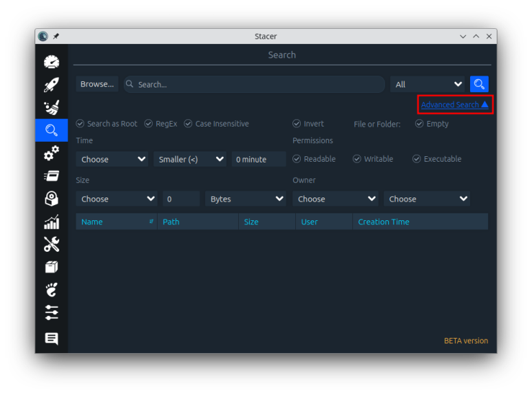Screen dimensions: 532x395
Task: Close the Stacer window
Action: [489, 36]
